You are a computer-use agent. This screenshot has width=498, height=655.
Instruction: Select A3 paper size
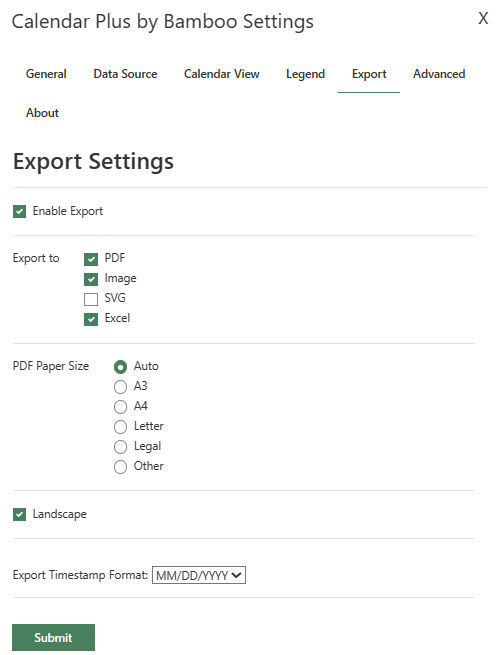pyautogui.click(x=120, y=387)
